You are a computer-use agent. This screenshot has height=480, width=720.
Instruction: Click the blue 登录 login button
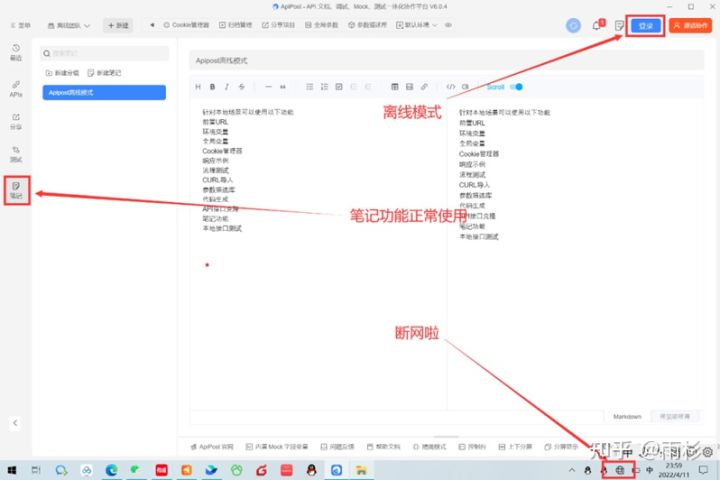coord(646,26)
